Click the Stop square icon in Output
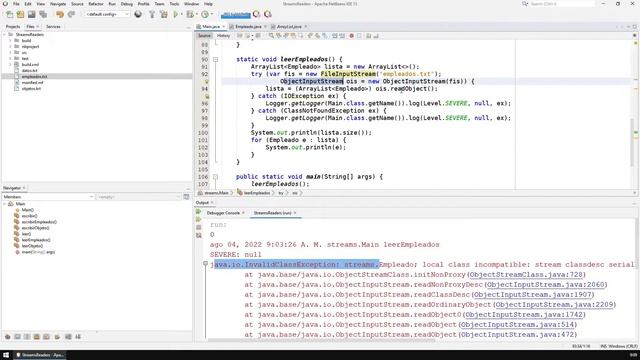The image size is (640, 360). pyautogui.click(x=198, y=227)
